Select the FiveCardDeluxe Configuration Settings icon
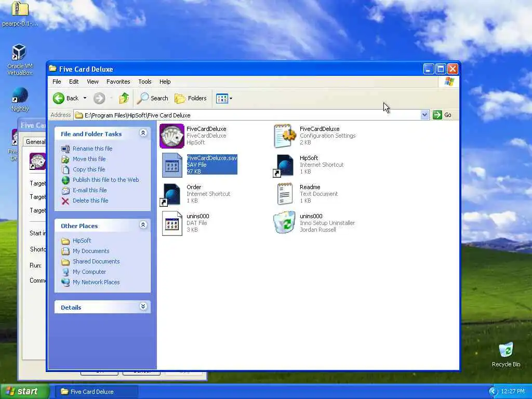The width and height of the screenshot is (532, 399). [x=284, y=136]
